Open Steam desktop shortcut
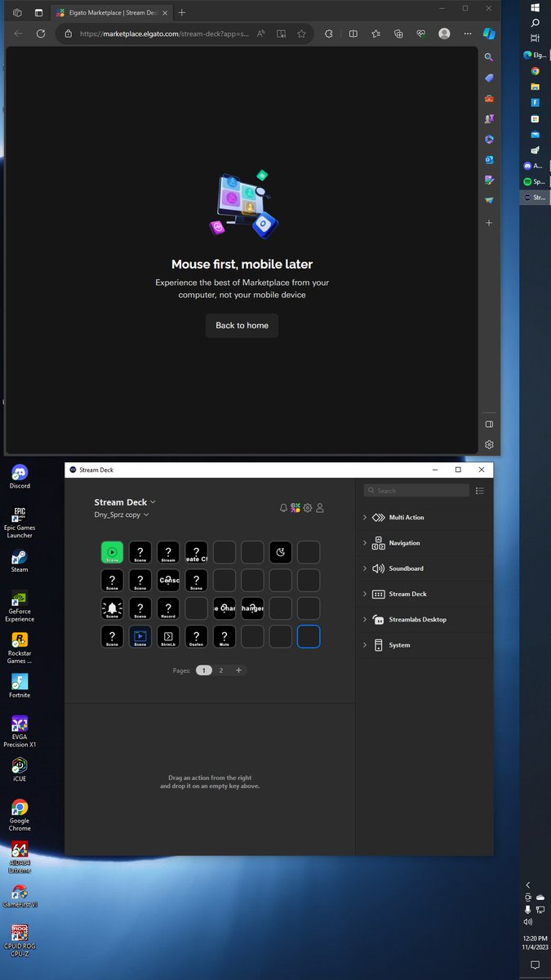This screenshot has height=980, width=551. (20, 560)
